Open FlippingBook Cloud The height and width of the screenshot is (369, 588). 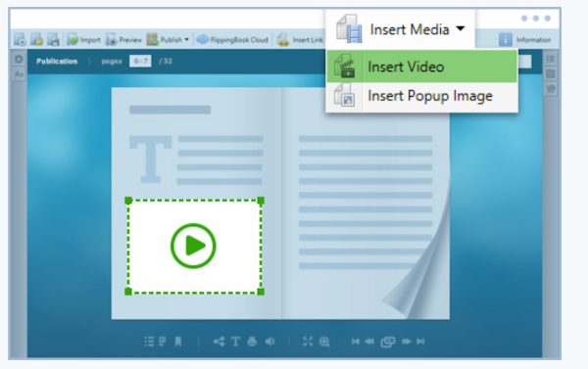pos(232,39)
